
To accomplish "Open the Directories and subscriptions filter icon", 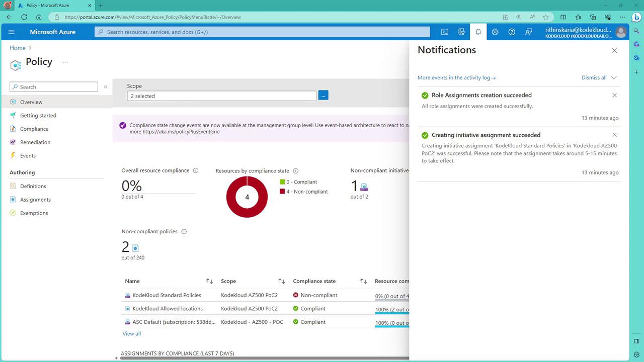I will (461, 32).
